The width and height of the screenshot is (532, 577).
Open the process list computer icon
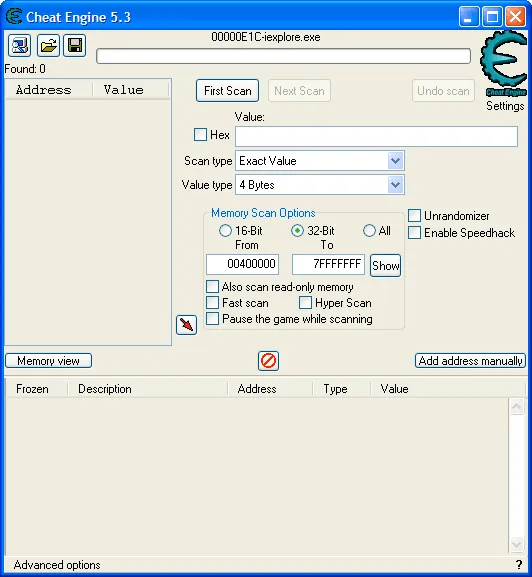pyautogui.click(x=19, y=46)
